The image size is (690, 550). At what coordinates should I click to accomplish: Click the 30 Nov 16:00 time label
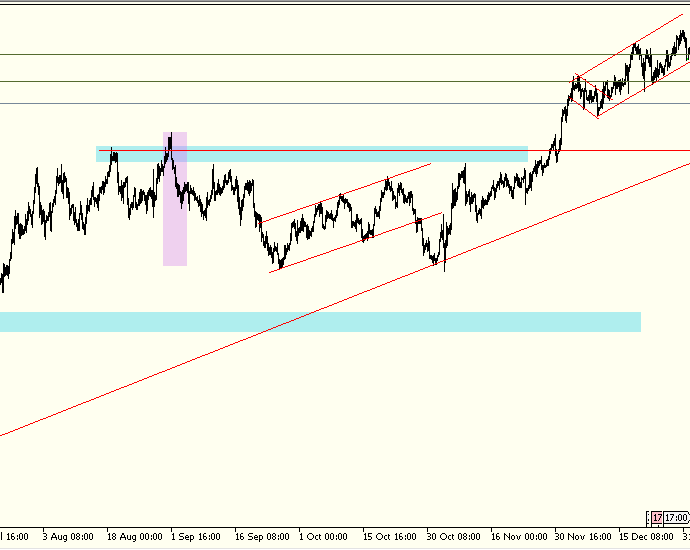(583, 537)
